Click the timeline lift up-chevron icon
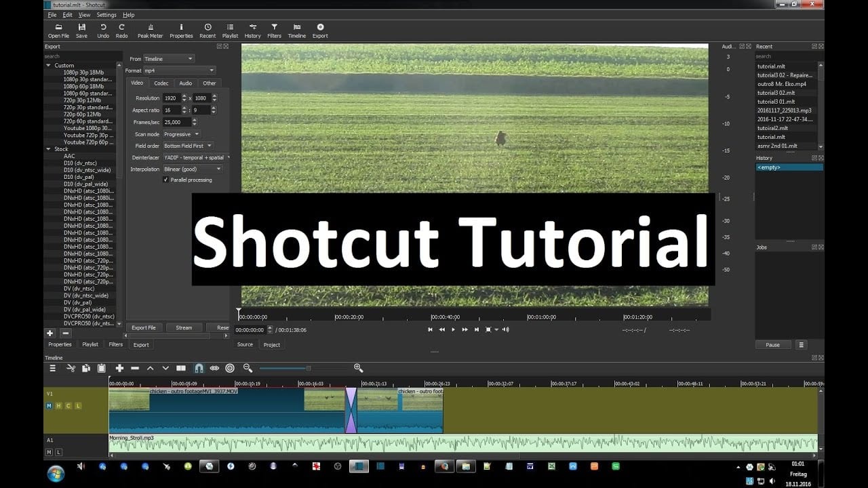 point(150,368)
